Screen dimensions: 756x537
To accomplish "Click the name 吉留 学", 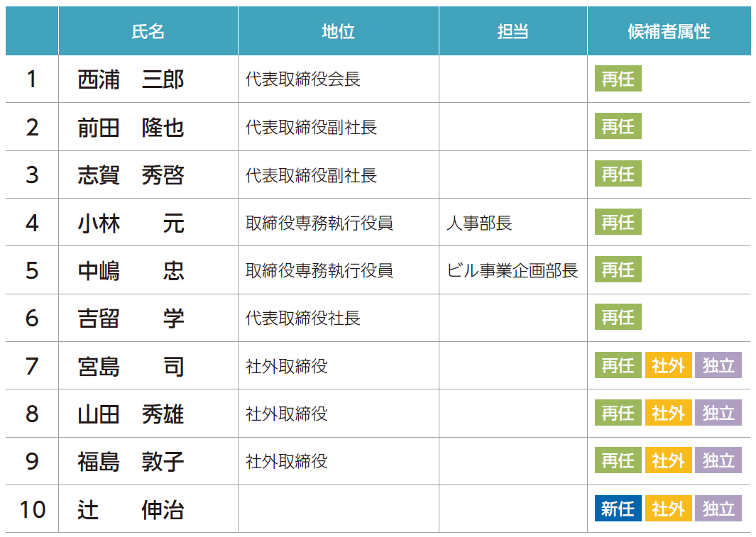I will point(131,318).
